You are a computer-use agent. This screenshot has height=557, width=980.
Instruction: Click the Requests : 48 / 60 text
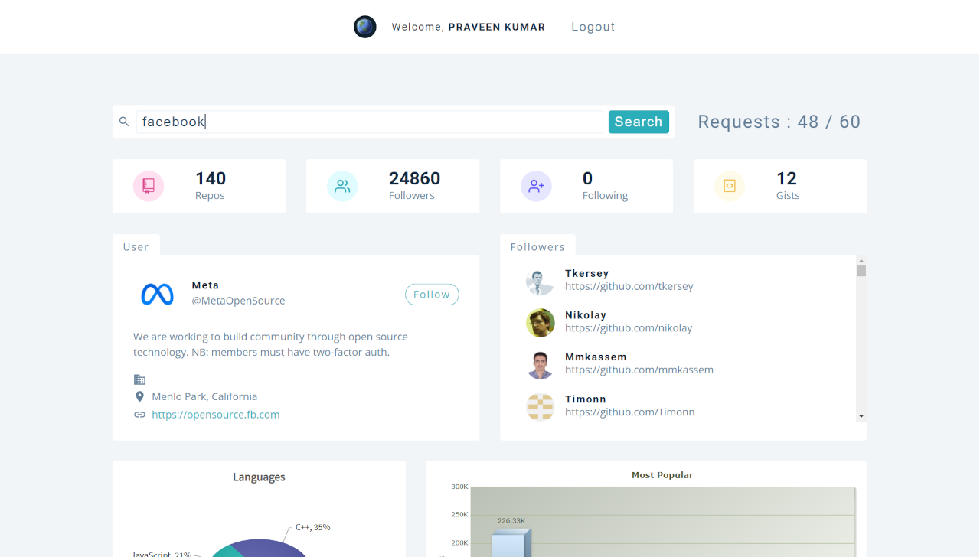(x=779, y=122)
